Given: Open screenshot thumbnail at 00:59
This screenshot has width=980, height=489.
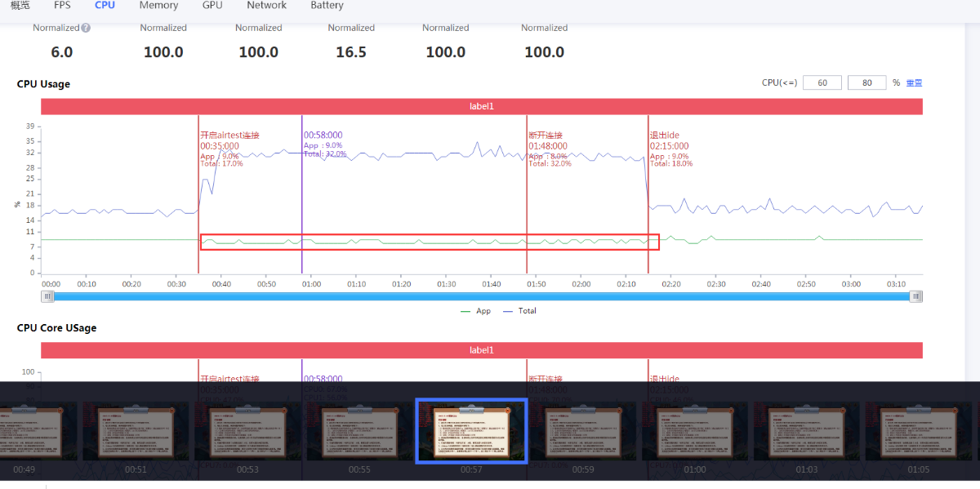Looking at the screenshot, I should (x=583, y=431).
